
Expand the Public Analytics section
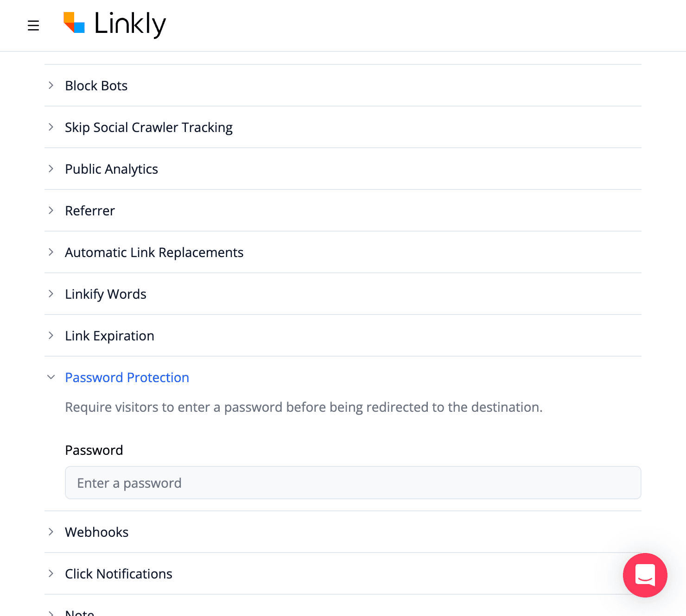[x=111, y=169]
